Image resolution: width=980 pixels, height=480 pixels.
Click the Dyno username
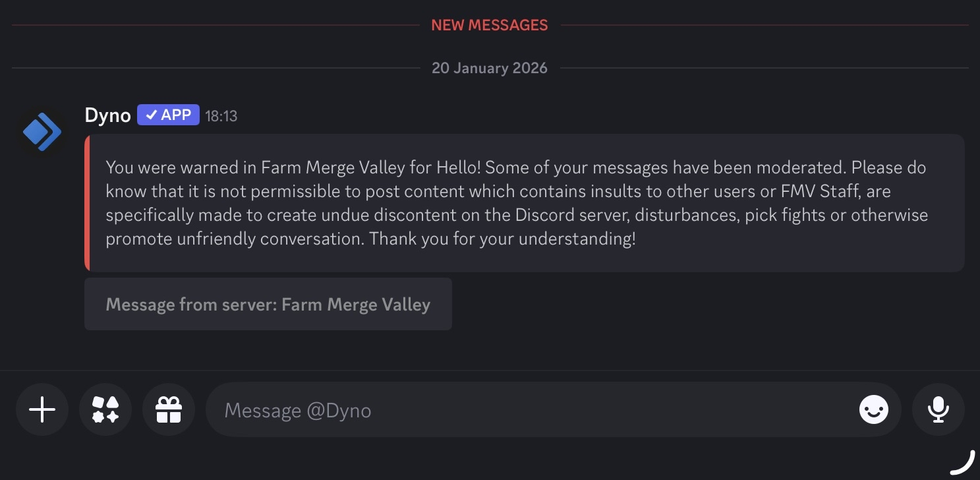107,115
